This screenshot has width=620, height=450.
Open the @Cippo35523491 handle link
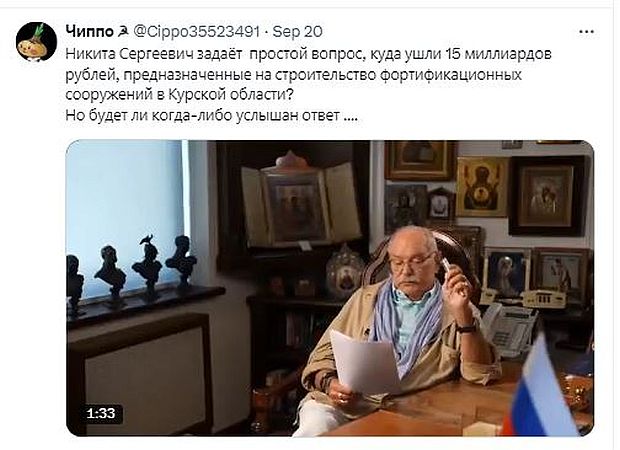196,32
